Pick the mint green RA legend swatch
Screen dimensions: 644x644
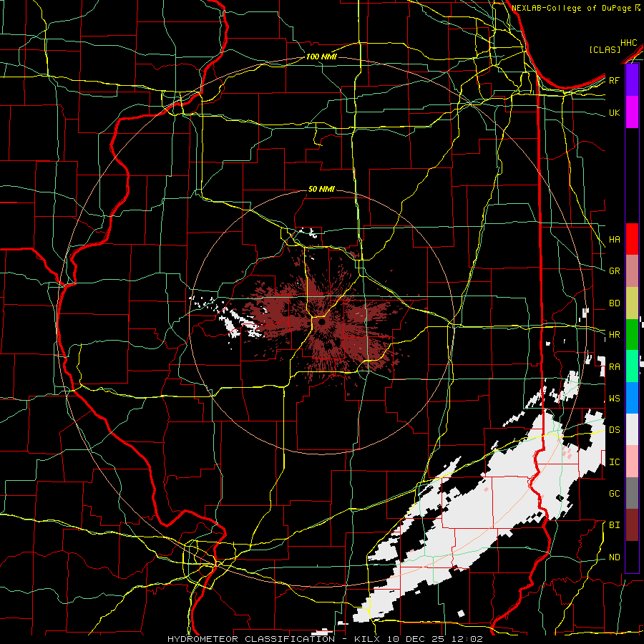point(632,366)
